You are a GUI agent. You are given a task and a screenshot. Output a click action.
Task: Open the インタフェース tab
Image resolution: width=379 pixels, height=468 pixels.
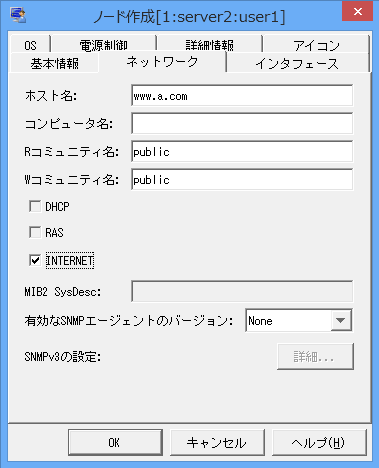(x=297, y=63)
